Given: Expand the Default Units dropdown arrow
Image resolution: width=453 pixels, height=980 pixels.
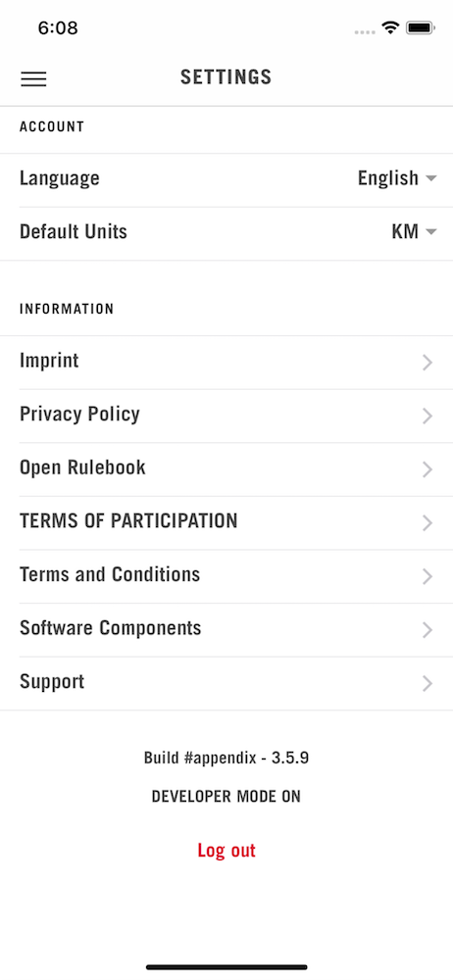Looking at the screenshot, I should [x=430, y=232].
